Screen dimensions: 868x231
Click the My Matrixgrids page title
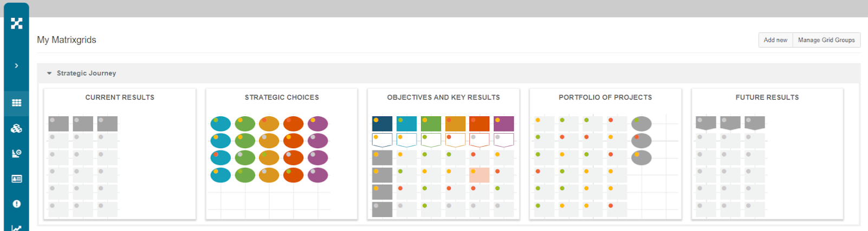pos(67,40)
